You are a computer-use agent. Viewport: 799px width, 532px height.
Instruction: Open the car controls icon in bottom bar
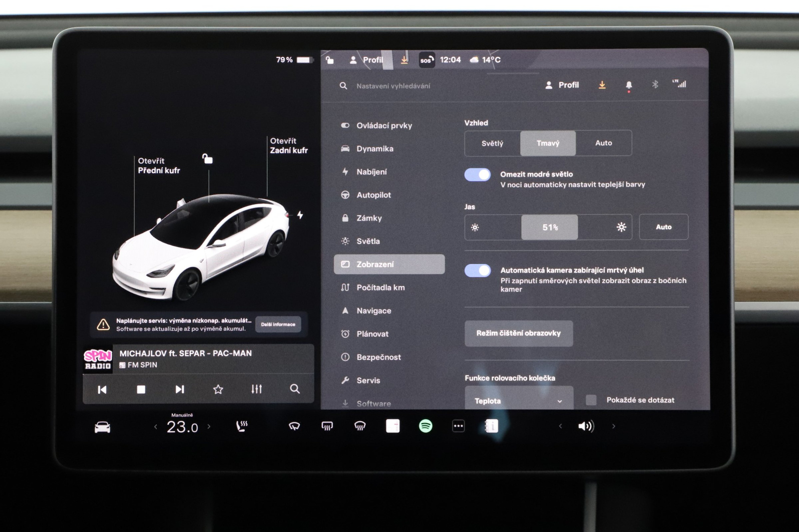(102, 427)
